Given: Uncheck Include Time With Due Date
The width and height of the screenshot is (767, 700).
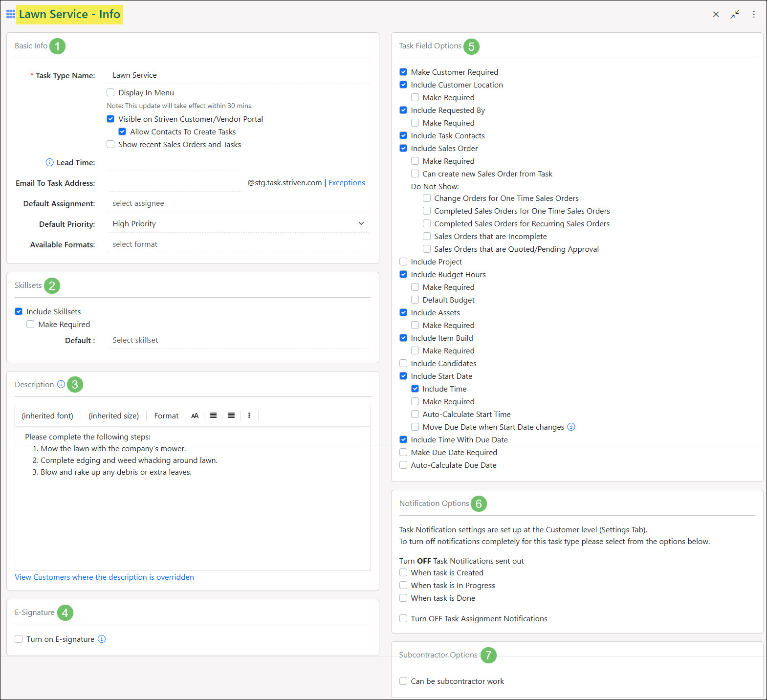Looking at the screenshot, I should point(403,439).
